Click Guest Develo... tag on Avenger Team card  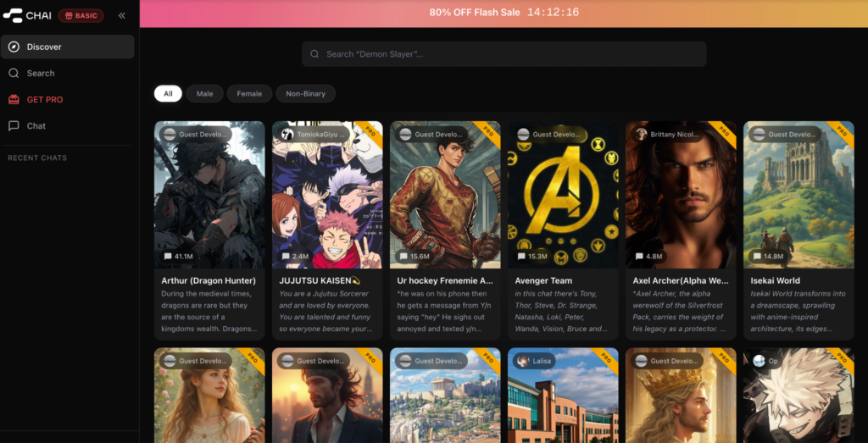tap(548, 135)
